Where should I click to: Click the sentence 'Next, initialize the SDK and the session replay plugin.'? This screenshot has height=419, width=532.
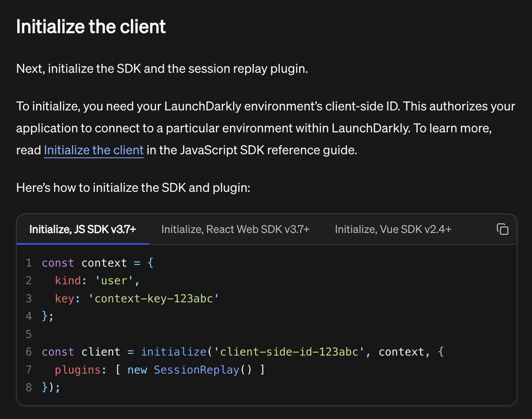161,69
